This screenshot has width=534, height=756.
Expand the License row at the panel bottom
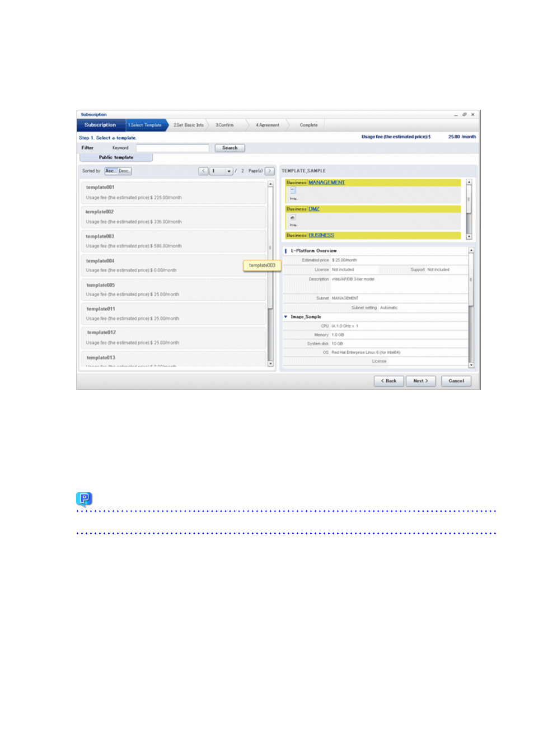(379, 361)
